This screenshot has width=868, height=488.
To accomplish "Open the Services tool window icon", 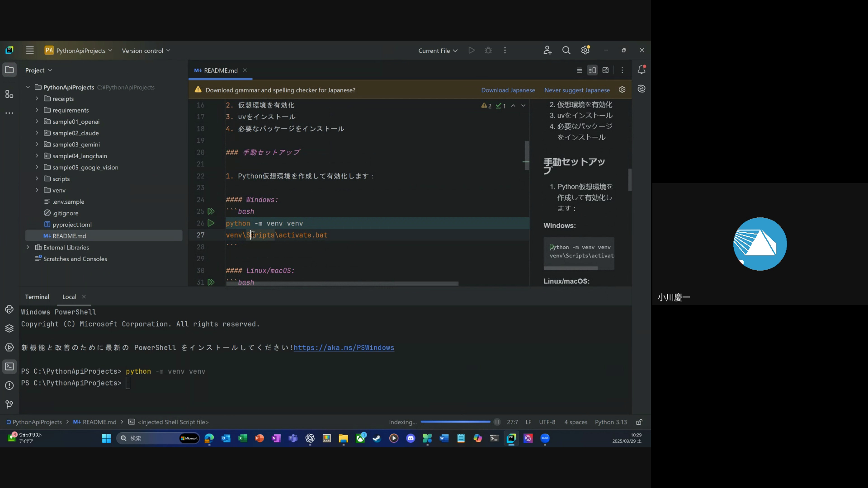I will (x=9, y=347).
